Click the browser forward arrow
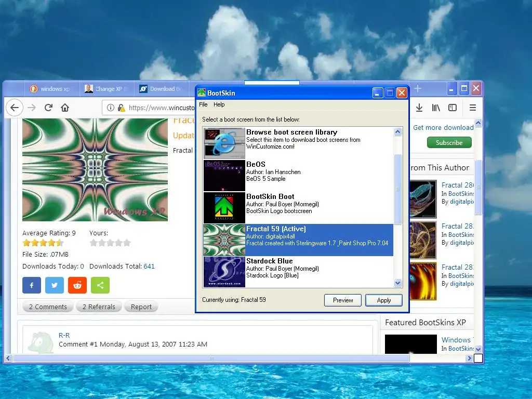The height and width of the screenshot is (399, 532). [32, 108]
